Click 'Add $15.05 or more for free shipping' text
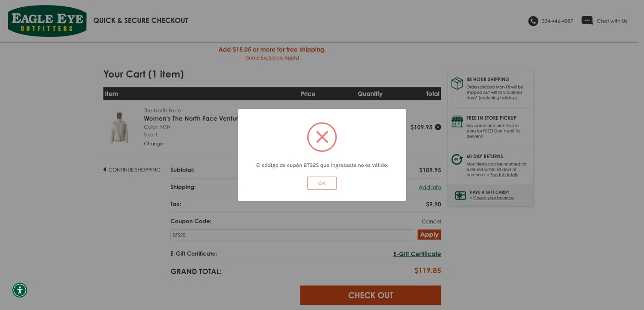The image size is (644, 310). point(272,50)
